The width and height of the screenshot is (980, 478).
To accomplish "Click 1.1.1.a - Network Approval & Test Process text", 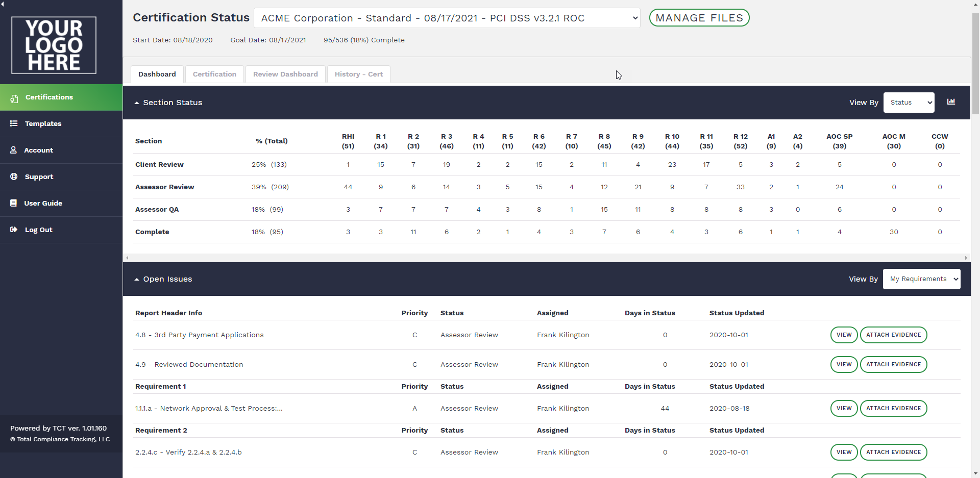I will [209, 409].
